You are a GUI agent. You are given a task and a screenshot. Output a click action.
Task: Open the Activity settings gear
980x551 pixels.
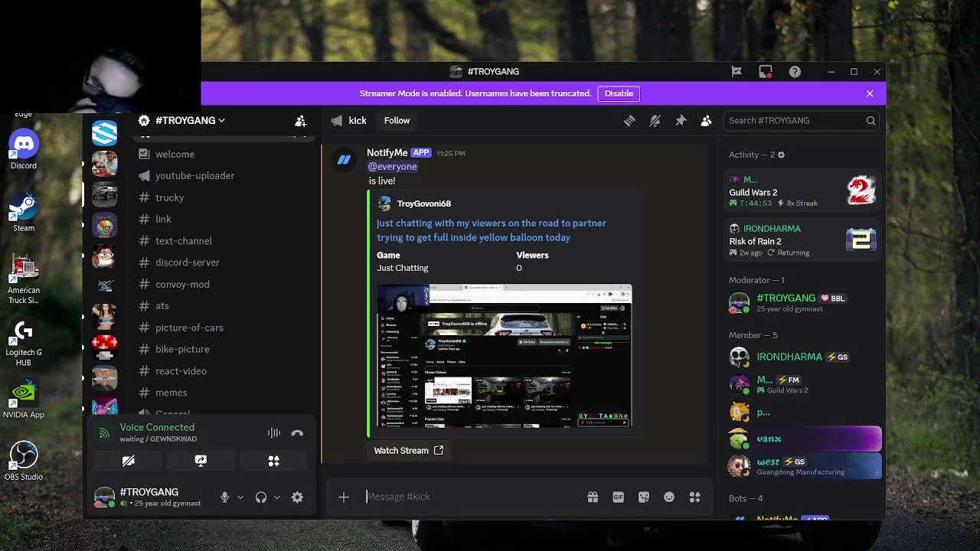[x=781, y=155]
